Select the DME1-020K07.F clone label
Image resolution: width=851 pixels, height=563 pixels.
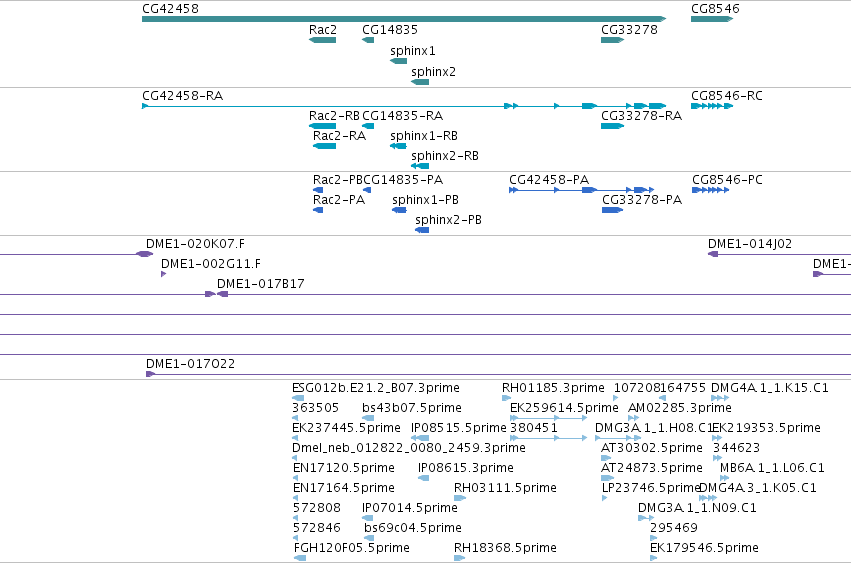[195, 244]
